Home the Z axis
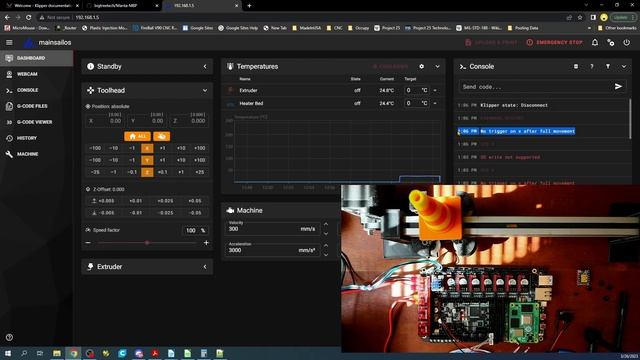The height and width of the screenshot is (360, 640). 147,172
